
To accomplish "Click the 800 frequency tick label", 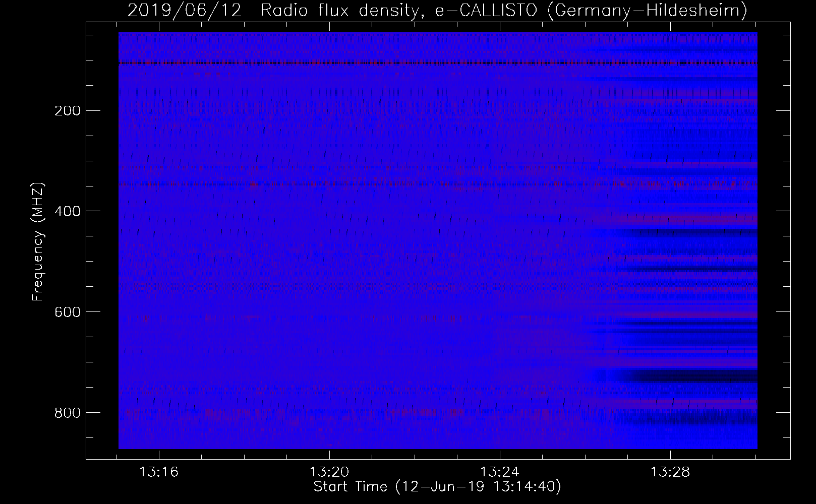I will pyautogui.click(x=67, y=413).
